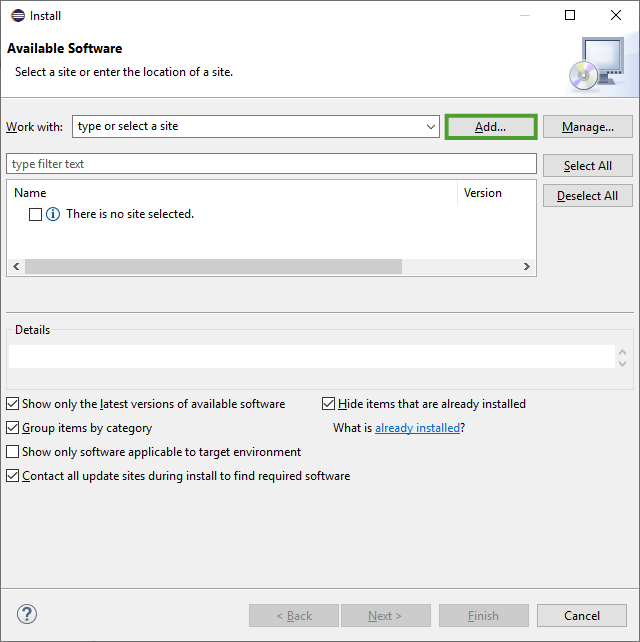640x642 pixels.
Task: Tick the checkbox beside no site selected
Action: 36,214
